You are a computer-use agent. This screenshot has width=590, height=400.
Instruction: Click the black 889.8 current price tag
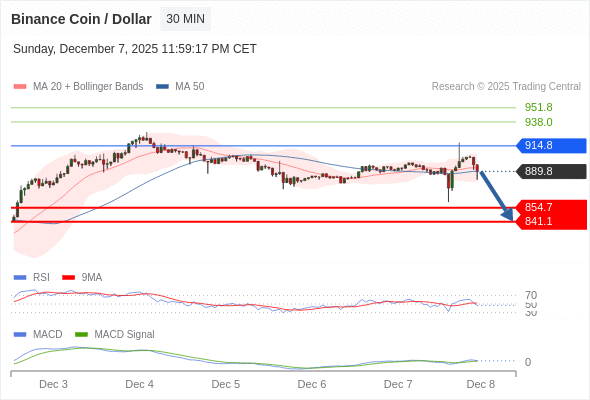(x=551, y=171)
